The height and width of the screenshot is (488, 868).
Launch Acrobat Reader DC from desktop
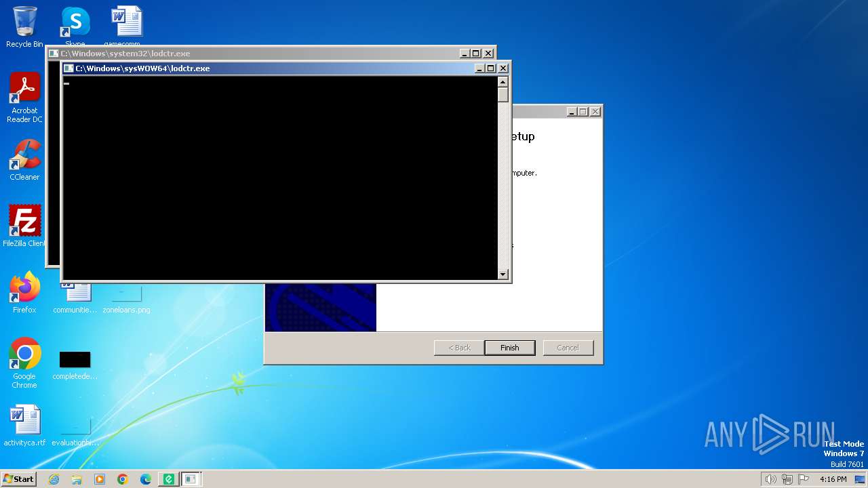[x=24, y=97]
